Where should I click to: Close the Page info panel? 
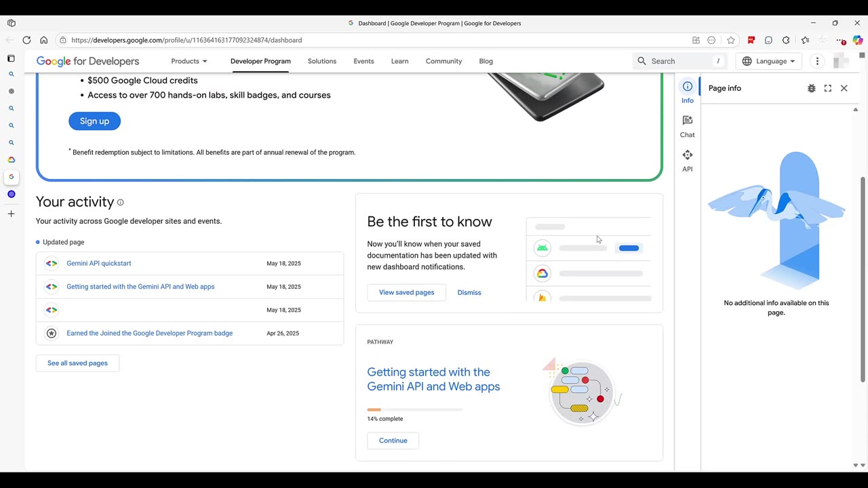(844, 88)
